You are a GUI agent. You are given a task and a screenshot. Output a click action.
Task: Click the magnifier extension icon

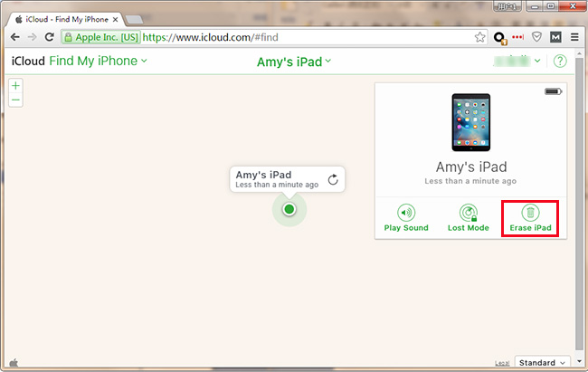[500, 37]
